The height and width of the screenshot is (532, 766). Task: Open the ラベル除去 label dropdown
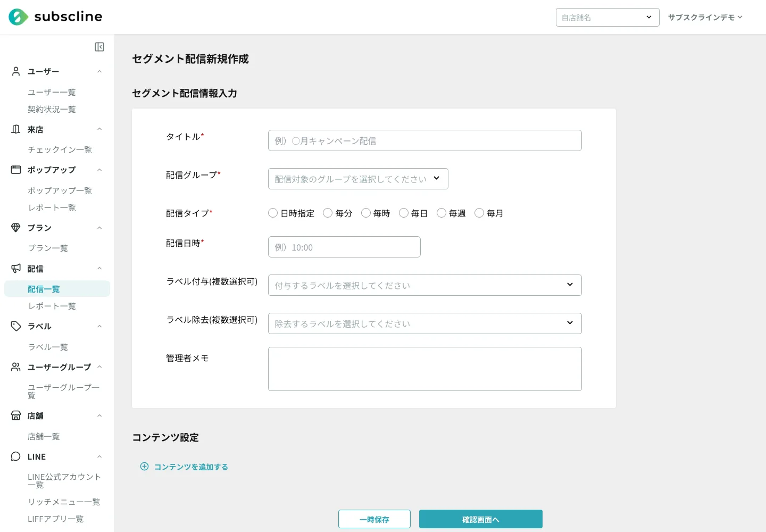pos(425,323)
